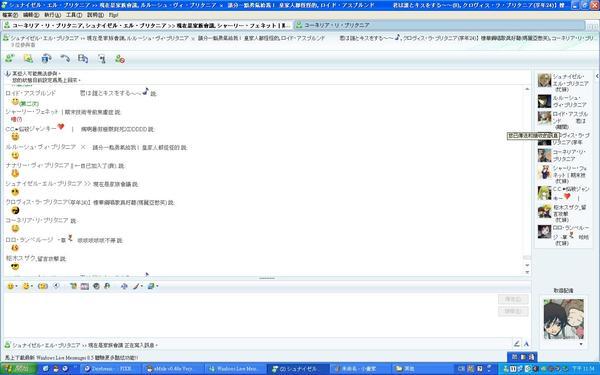Click the Invite someone to conversation icon

(x=10, y=59)
